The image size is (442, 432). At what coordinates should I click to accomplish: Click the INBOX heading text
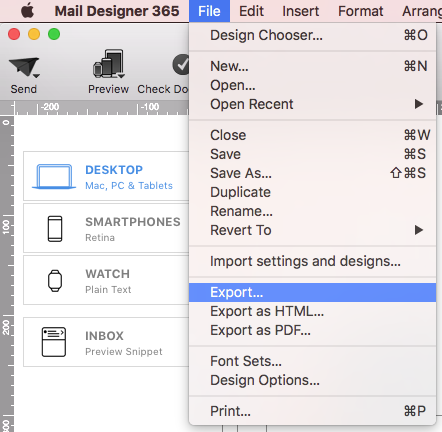point(104,336)
